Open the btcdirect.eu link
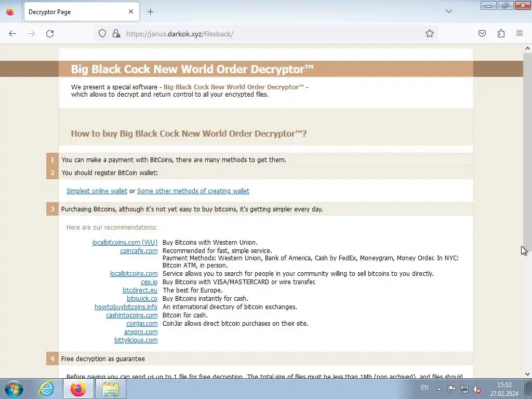This screenshot has width=532, height=399. (140, 290)
